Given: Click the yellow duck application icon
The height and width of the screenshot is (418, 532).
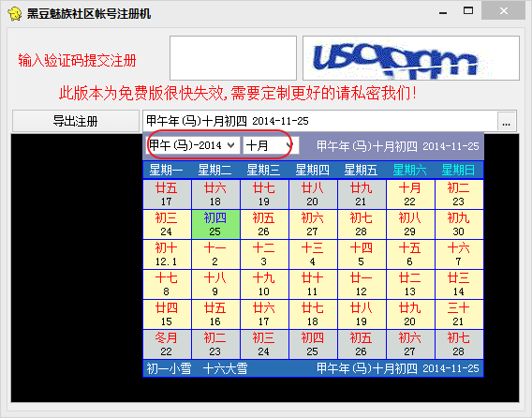Looking at the screenshot, I should tap(15, 14).
